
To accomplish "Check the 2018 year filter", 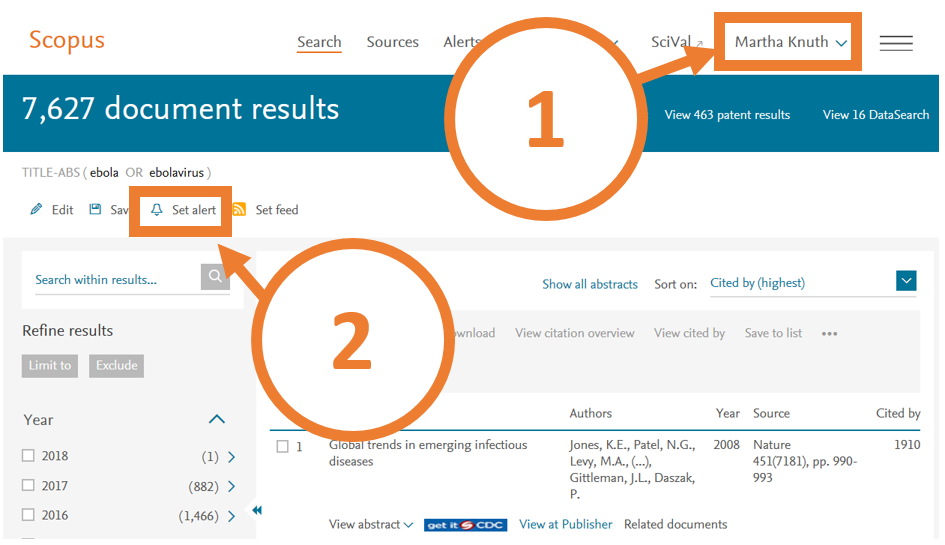I will 28,456.
